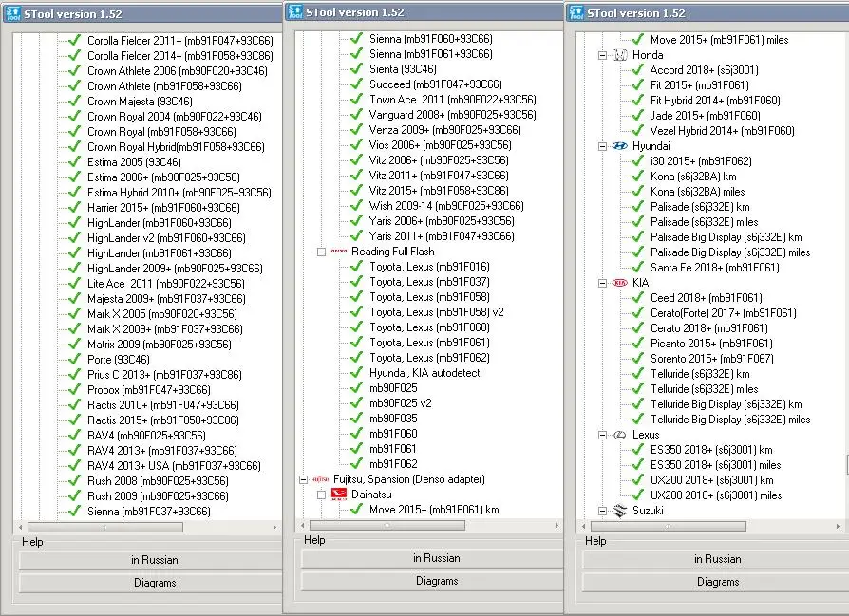This screenshot has width=849, height=616.
Task: Click the middle window STool title icon
Action: (x=295, y=12)
